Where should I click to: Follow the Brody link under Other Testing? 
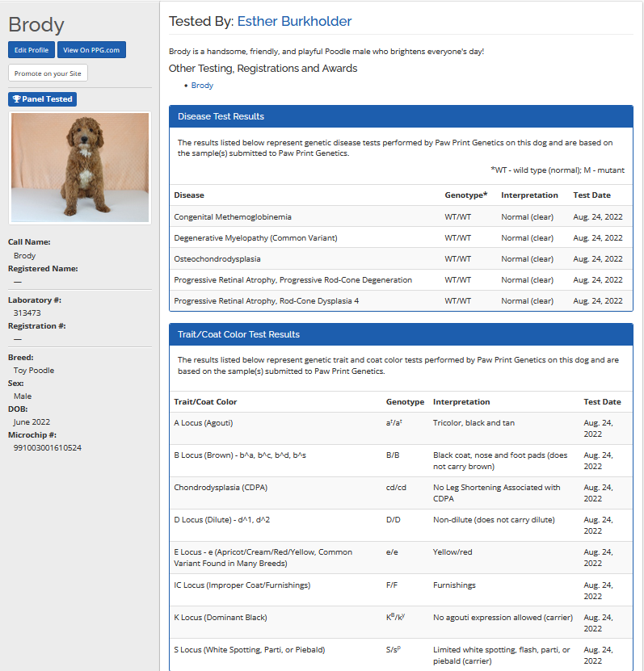pyautogui.click(x=202, y=85)
